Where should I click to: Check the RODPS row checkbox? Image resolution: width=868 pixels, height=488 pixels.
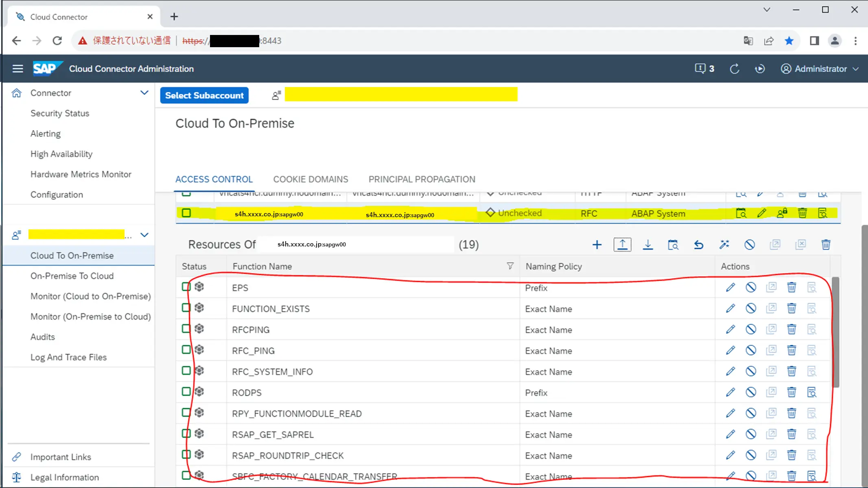tap(186, 392)
